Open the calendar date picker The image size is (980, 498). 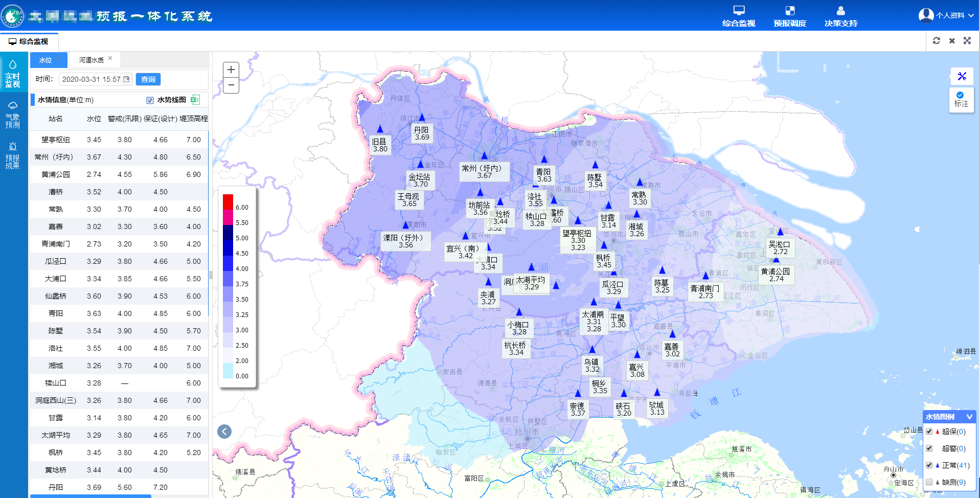point(126,79)
